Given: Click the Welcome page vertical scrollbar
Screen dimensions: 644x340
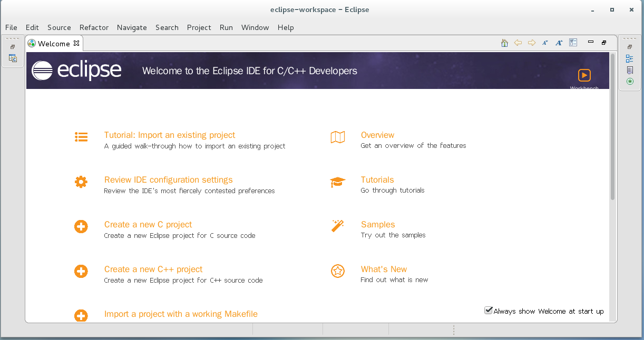Looking at the screenshot, I should [x=613, y=126].
